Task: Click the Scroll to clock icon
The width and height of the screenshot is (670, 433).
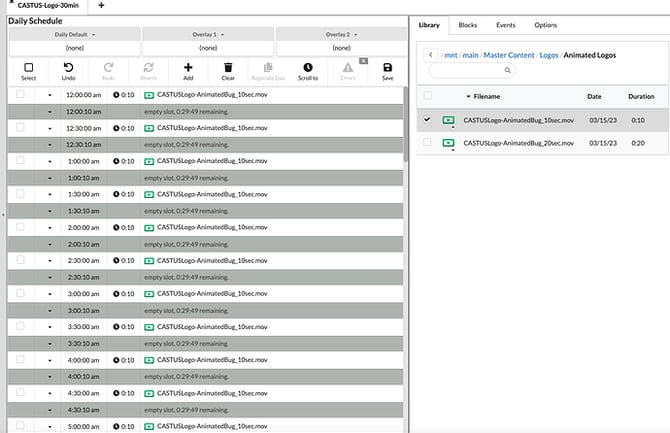Action: [x=308, y=67]
